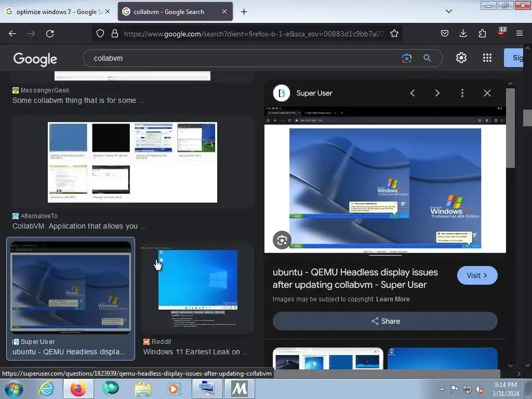Open clock showing 8:14 PM
Screen dimensions: 532x399
[x=506, y=389]
